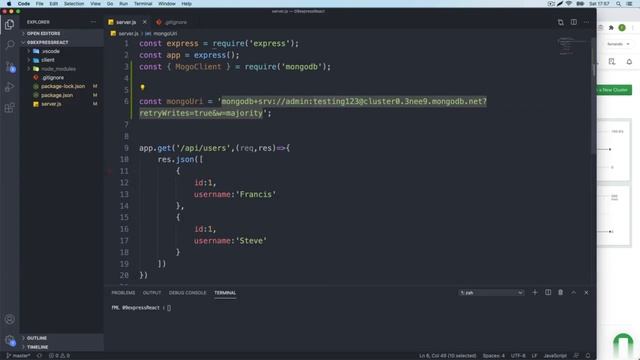Maximize the panel with chevron up

coord(573,292)
